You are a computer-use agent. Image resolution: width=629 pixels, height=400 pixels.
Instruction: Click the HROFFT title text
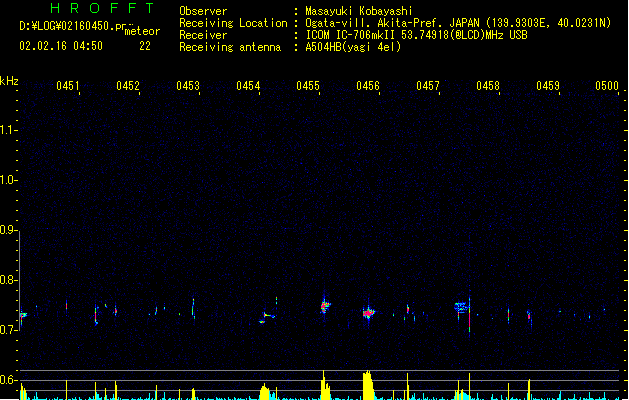coord(102,8)
